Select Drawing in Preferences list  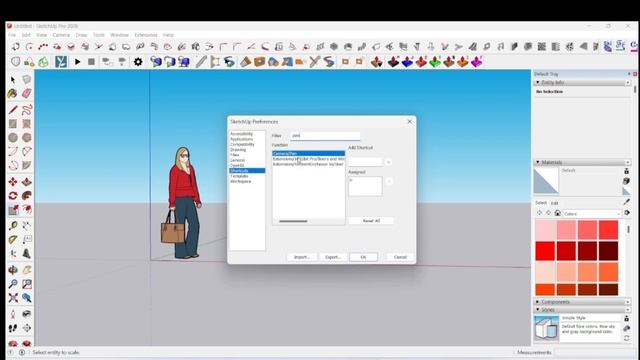238,150
